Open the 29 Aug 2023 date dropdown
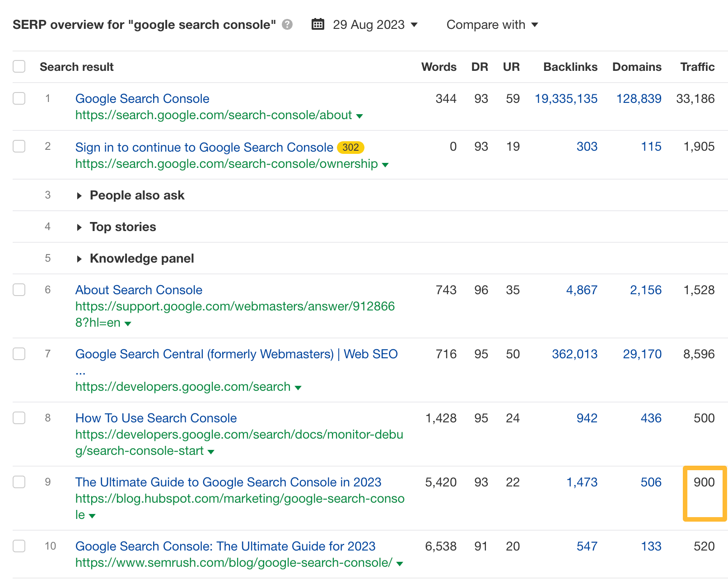 click(374, 25)
